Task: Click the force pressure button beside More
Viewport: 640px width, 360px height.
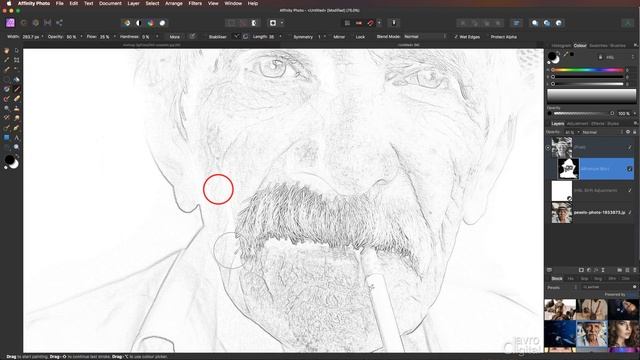Action: 192,37
